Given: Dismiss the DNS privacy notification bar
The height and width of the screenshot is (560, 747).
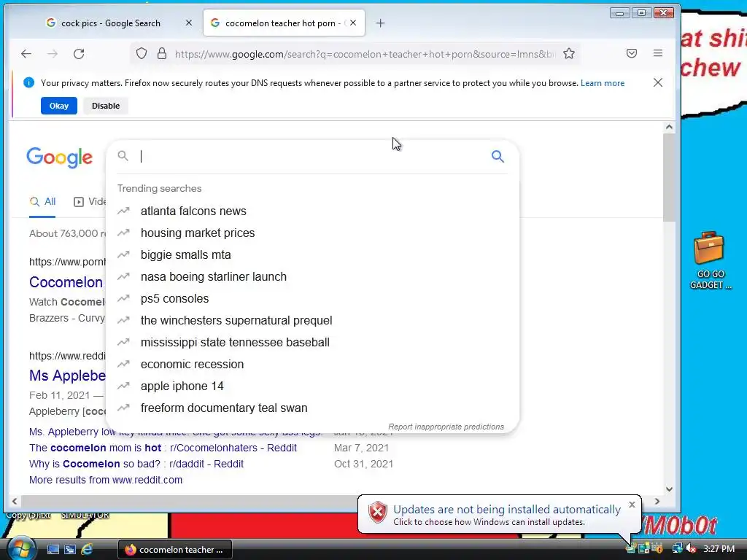Looking at the screenshot, I should [x=658, y=82].
